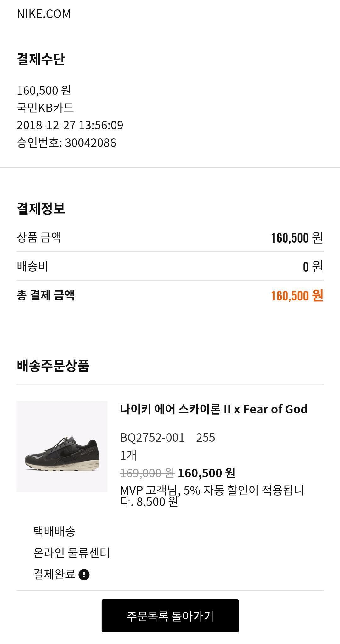Click the orange total 160,500 원 amount
340x644 pixels.
[297, 296]
